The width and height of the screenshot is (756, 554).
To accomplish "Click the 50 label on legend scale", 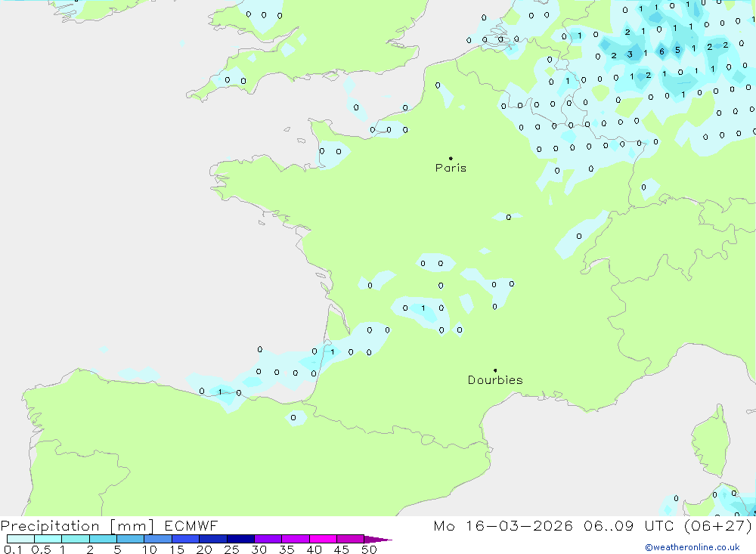I will [368, 550].
